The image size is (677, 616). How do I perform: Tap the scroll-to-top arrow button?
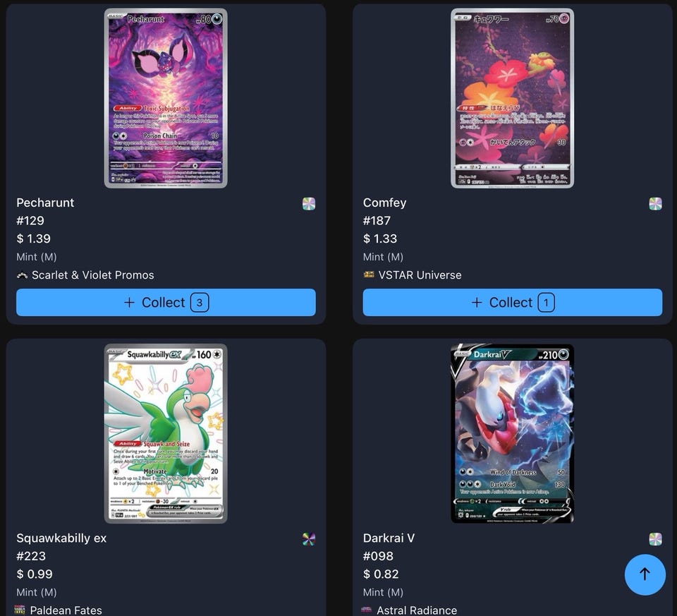[x=645, y=574]
